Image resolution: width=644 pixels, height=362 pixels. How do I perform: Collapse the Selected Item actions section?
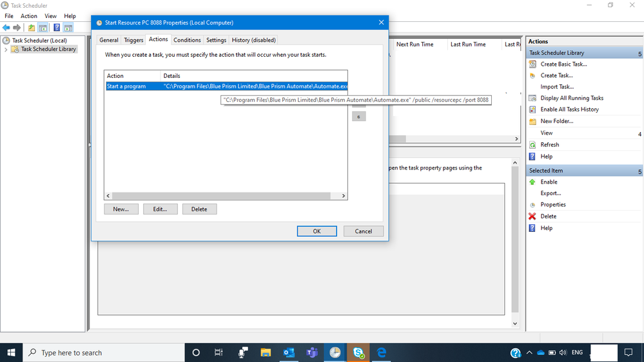639,171
